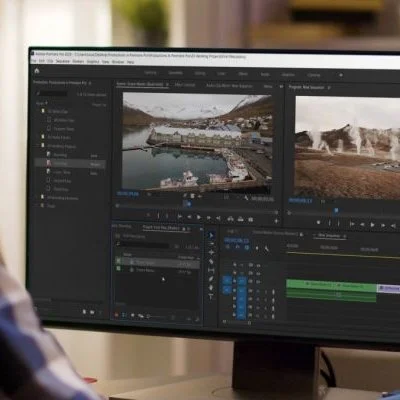
Task: Export frame from Source monitor camera icon
Action: coord(251,220)
